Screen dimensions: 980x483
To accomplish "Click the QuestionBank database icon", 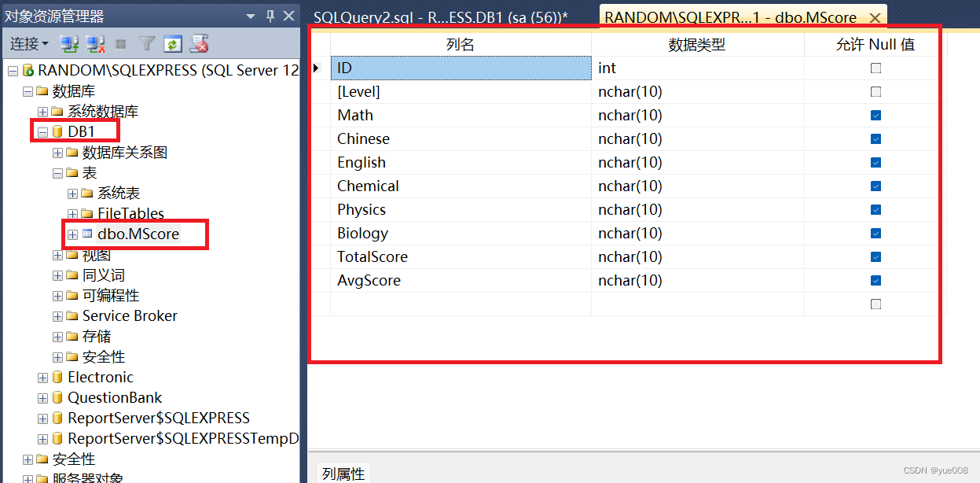I will coord(57,397).
